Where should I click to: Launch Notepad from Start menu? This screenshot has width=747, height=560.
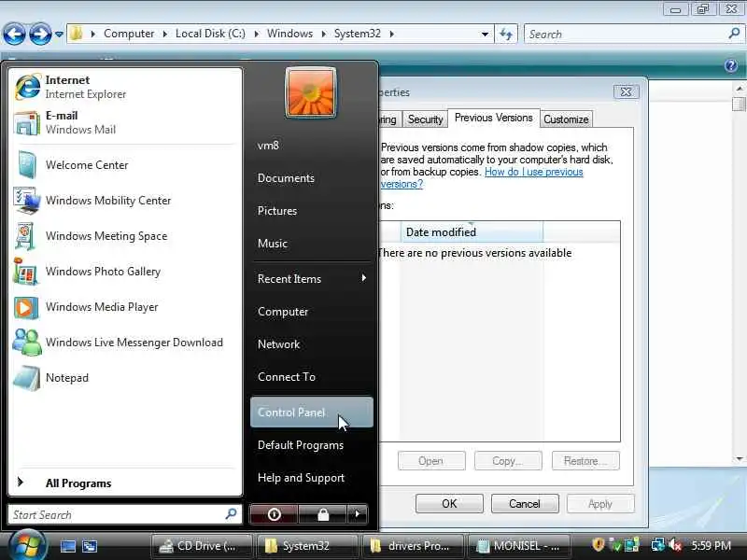(125, 378)
